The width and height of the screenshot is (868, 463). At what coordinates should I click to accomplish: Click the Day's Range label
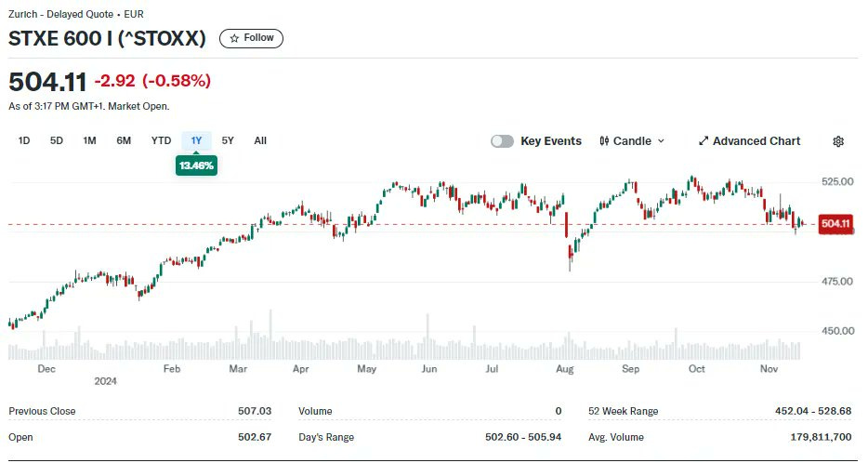pos(326,437)
